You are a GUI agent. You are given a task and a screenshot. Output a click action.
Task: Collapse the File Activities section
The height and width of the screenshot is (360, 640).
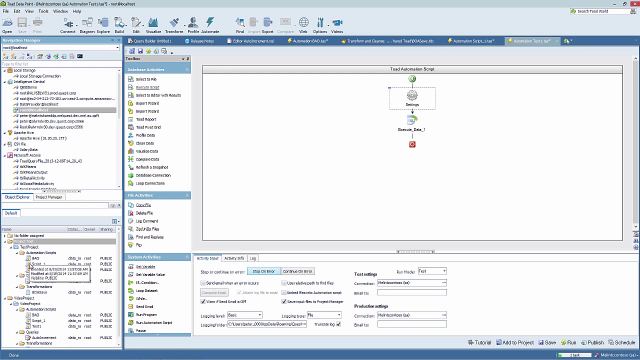point(187,196)
